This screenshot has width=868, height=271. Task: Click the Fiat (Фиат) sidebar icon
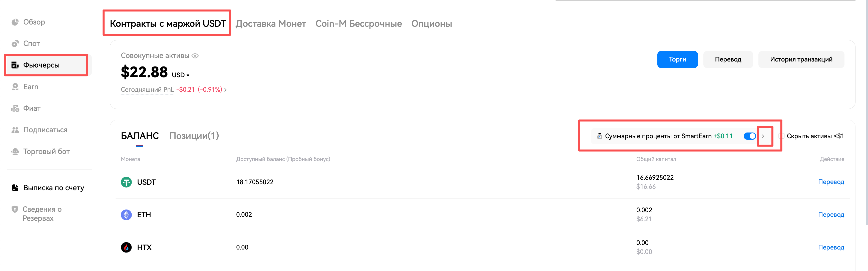click(15, 108)
